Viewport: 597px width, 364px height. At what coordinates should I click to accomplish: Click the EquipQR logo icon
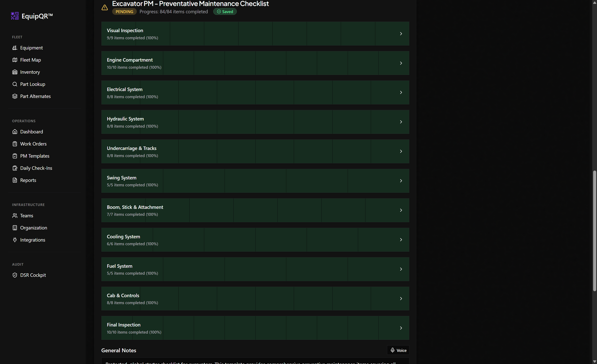[x=15, y=16]
